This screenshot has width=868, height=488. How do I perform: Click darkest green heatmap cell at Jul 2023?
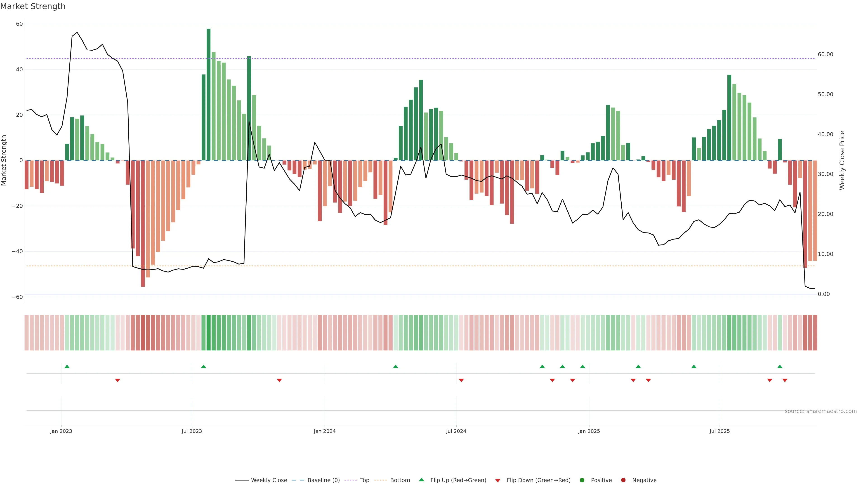[209, 332]
